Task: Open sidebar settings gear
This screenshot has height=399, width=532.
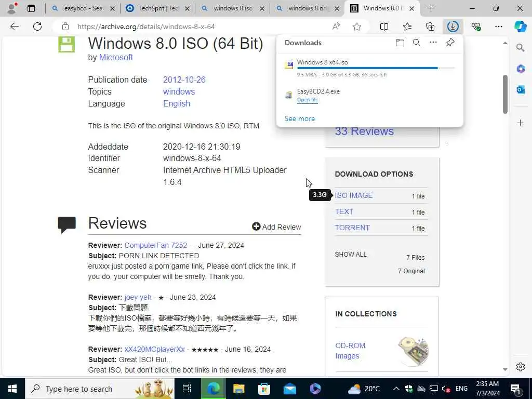Action: coord(521,367)
